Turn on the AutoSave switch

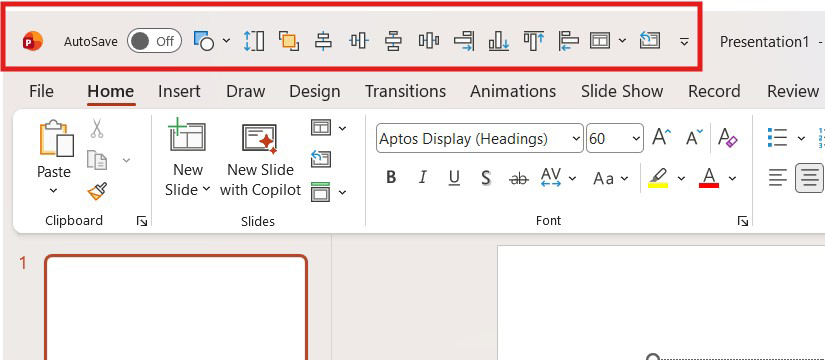pyautogui.click(x=154, y=41)
